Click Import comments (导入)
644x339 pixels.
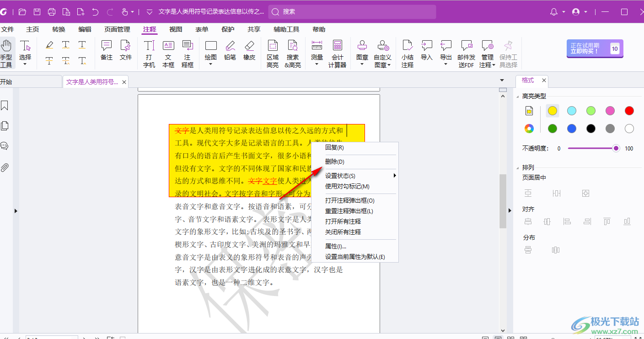427,51
